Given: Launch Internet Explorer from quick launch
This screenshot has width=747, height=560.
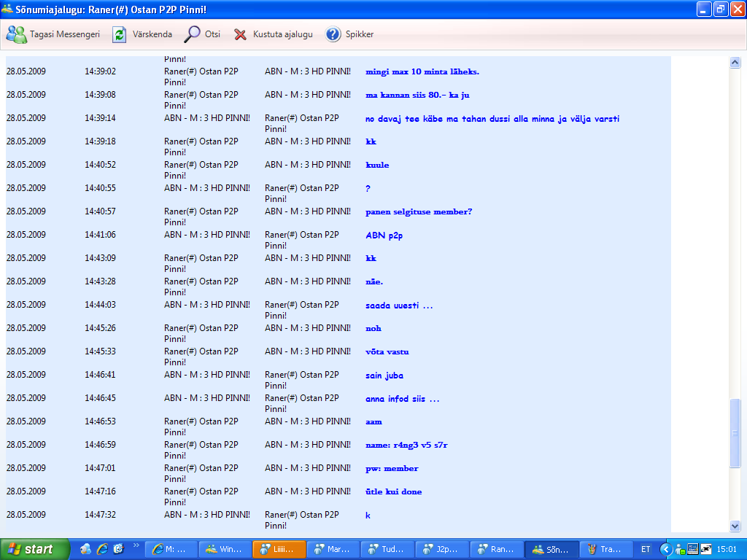Looking at the screenshot, I should pyautogui.click(x=102, y=549).
